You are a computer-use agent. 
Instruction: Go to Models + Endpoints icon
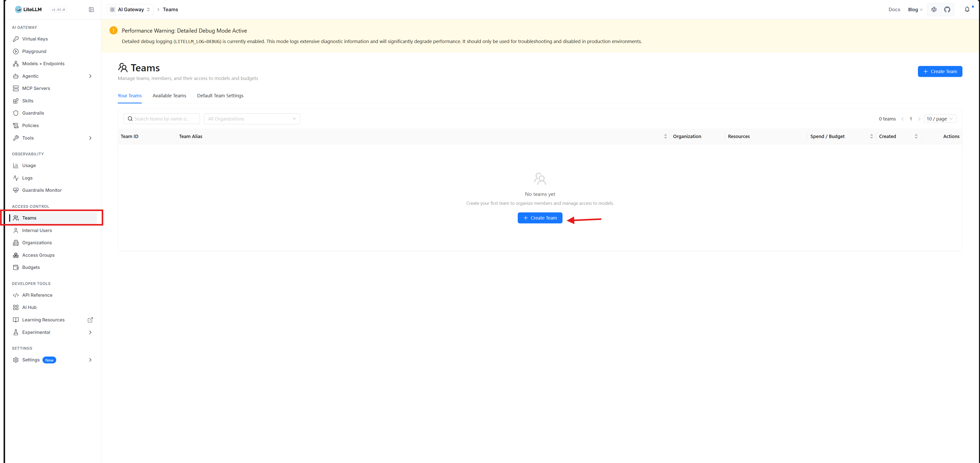click(16, 64)
